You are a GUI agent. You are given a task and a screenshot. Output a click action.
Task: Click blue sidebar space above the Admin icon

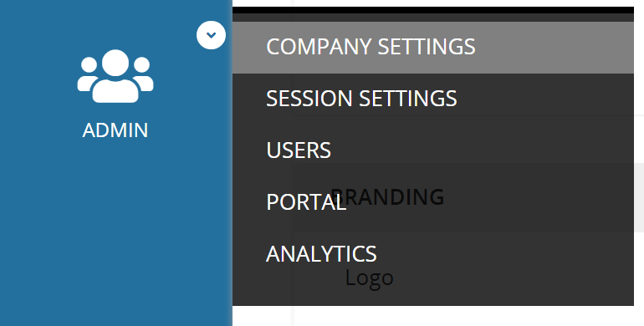[99, 23]
